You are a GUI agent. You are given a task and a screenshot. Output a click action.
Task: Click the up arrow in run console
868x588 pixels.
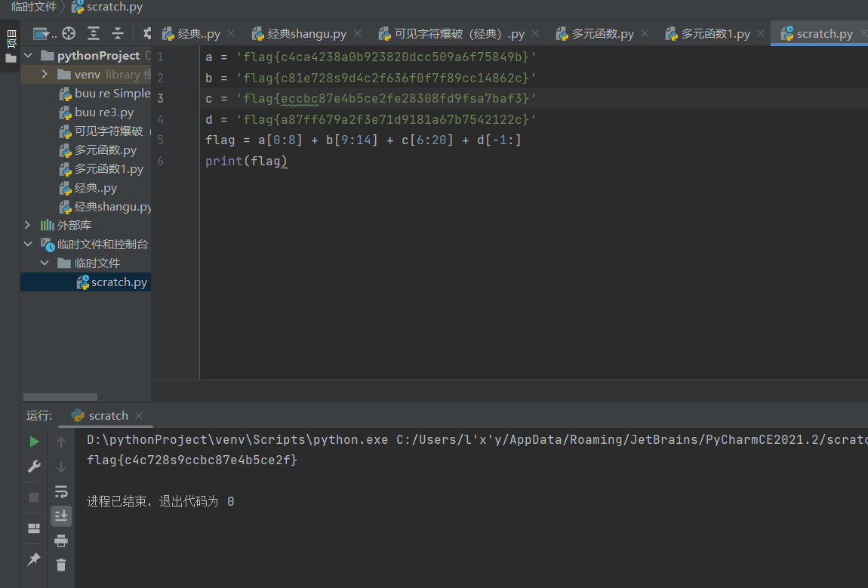click(x=61, y=442)
